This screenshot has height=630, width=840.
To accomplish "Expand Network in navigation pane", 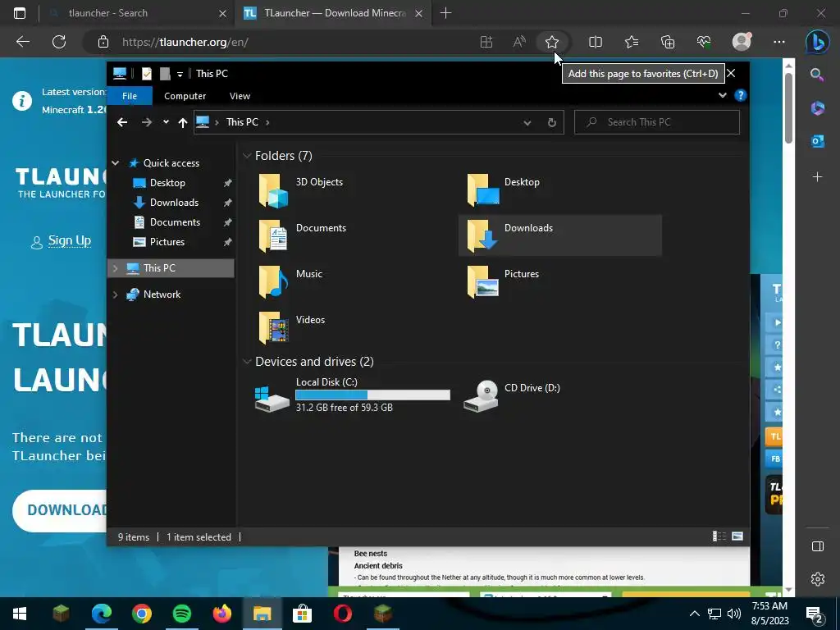I will (115, 294).
